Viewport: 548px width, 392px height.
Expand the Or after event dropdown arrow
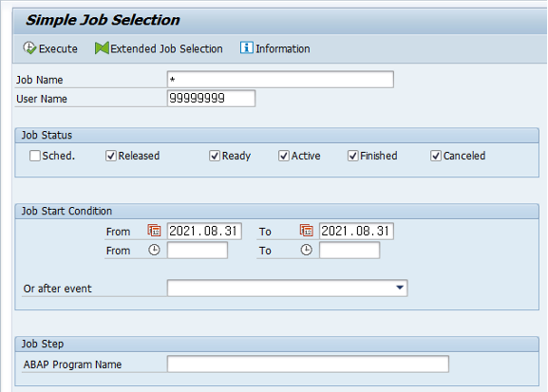[x=400, y=288]
